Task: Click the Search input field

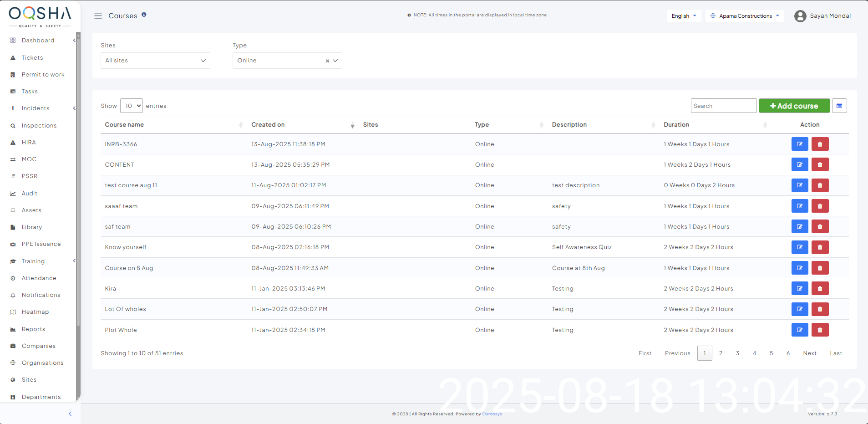Action: click(x=723, y=106)
